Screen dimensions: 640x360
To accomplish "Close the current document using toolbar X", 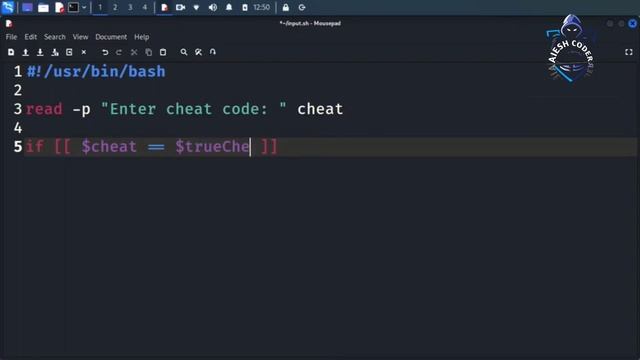I will point(84,52).
